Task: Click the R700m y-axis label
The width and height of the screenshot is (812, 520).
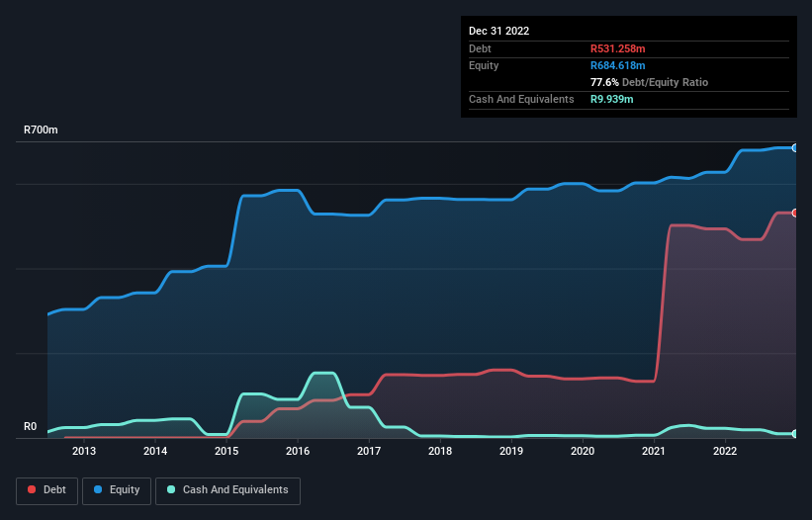Action: [x=41, y=130]
